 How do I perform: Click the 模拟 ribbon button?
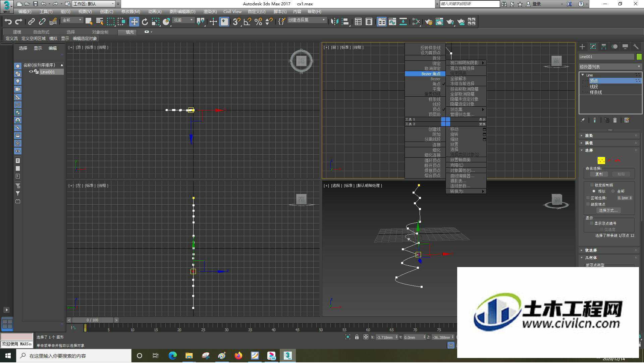pyautogui.click(x=53, y=39)
